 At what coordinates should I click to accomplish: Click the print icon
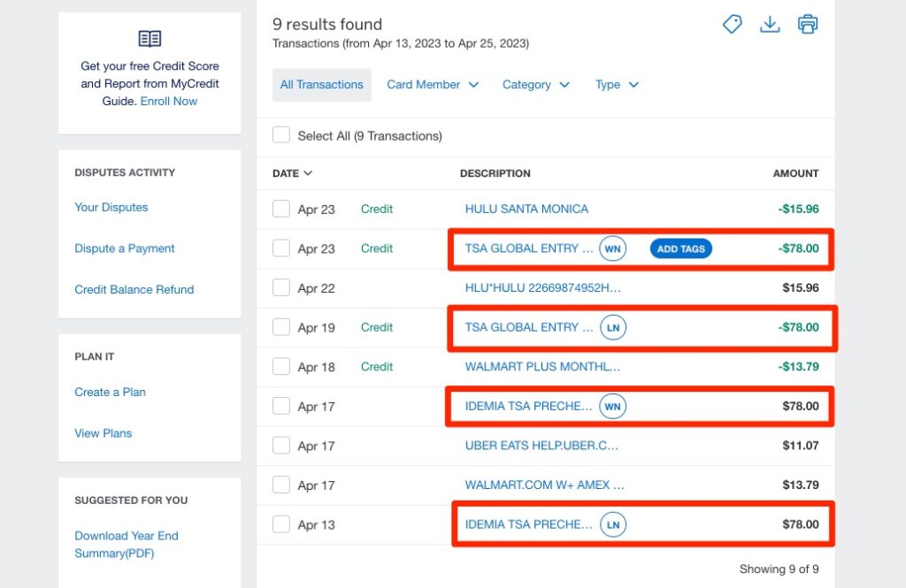808,25
